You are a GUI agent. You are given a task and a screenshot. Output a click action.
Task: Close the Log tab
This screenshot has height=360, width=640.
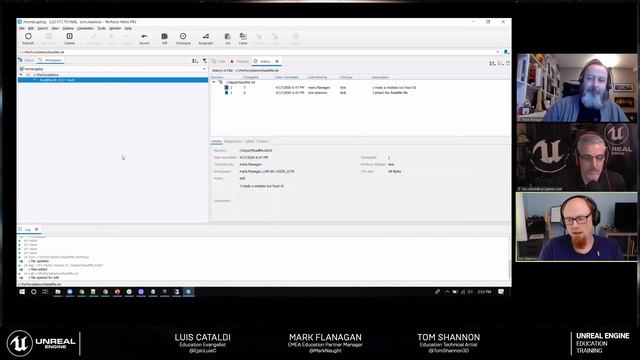pyautogui.click(x=36, y=229)
